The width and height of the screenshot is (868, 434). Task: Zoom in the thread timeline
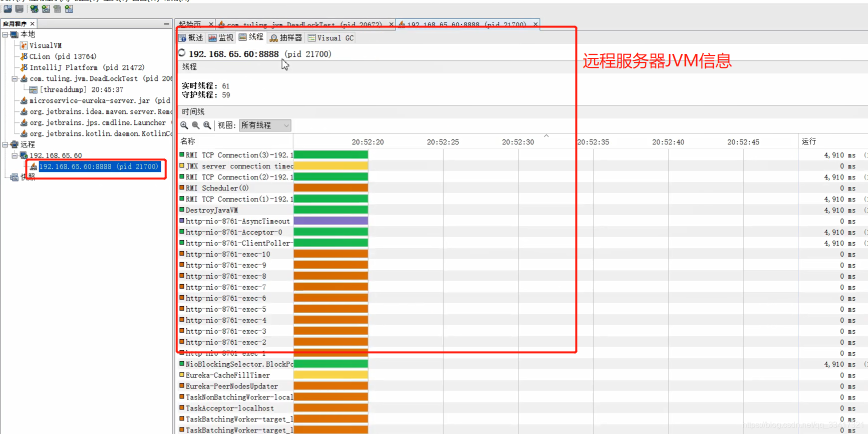tap(184, 125)
